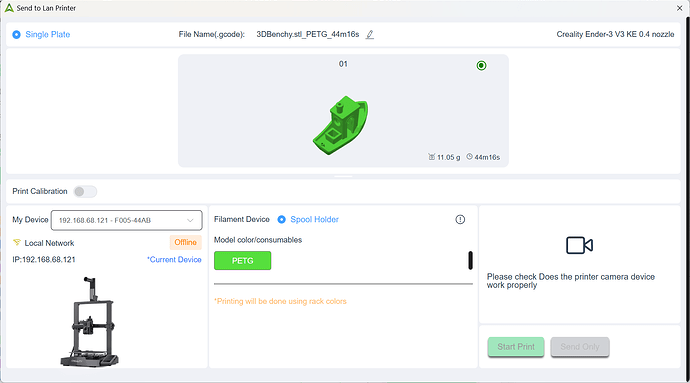The image size is (690, 383).
Task: Click the Creality Ender-3 V3 KE nozzle label
Action: pyautogui.click(x=615, y=34)
